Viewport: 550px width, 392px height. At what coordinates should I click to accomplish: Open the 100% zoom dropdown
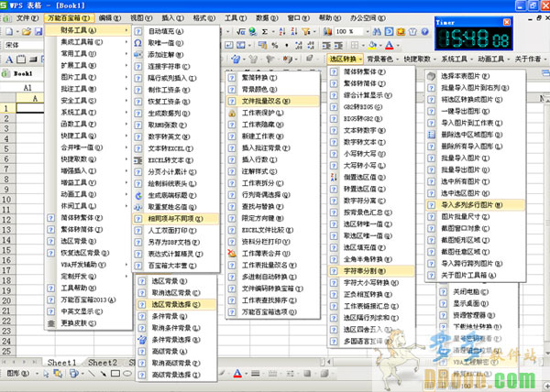click(x=368, y=32)
